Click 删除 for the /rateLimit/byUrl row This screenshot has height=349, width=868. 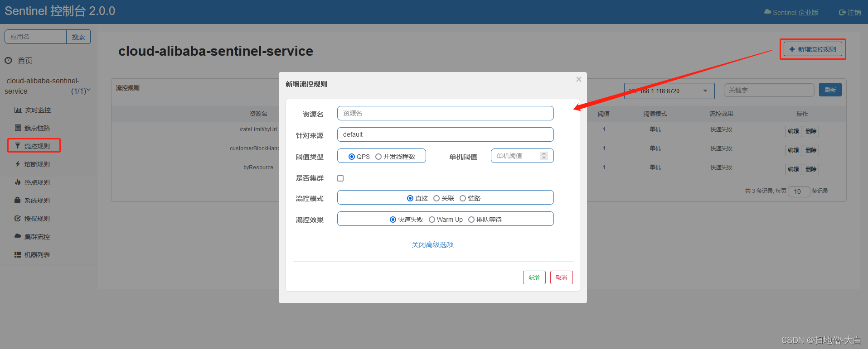[811, 131]
